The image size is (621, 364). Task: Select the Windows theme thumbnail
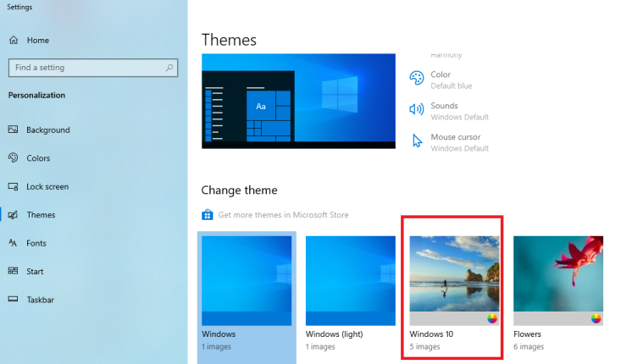coord(247,280)
